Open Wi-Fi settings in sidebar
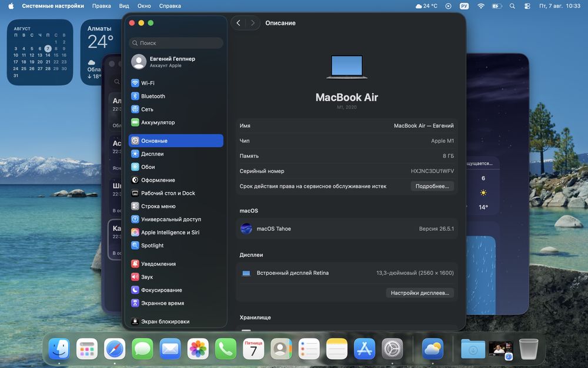This screenshot has width=588, height=368. [176, 83]
